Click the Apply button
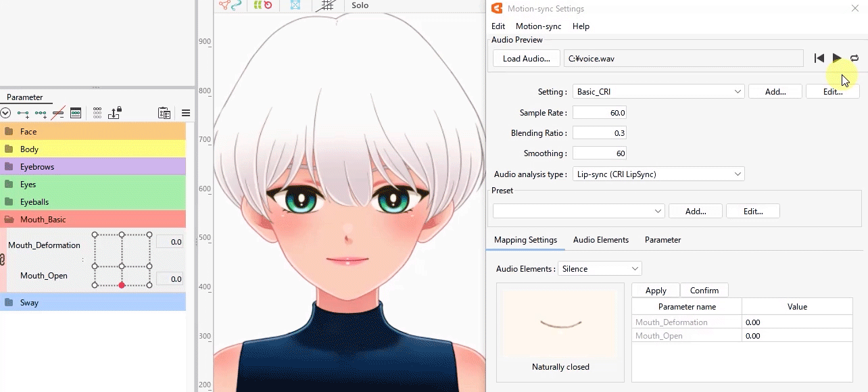The width and height of the screenshot is (868, 392). coord(656,291)
